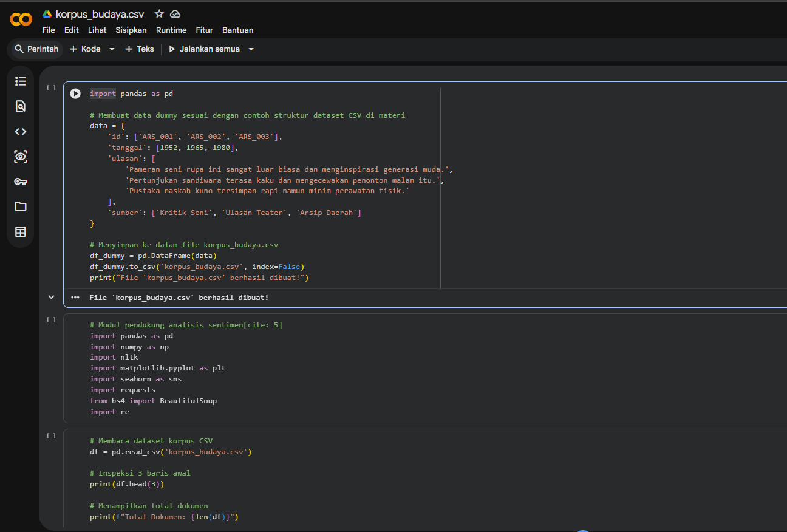The image size is (787, 532).
Task: Click the line "import matplotlib.pyplot as plt"
Action: [x=158, y=368]
